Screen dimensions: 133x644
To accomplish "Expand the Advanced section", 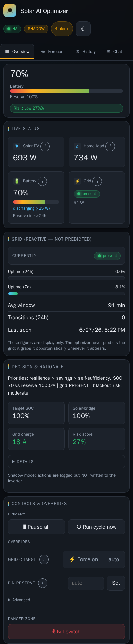I will pos(19,600).
